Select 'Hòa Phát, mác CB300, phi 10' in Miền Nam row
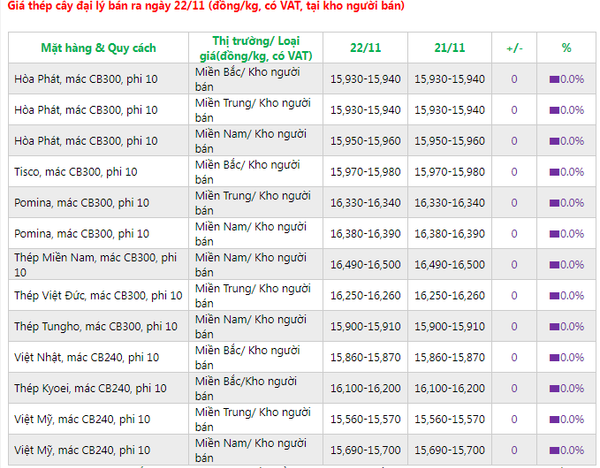This screenshot has height=468, width=600. pyautogui.click(x=86, y=141)
